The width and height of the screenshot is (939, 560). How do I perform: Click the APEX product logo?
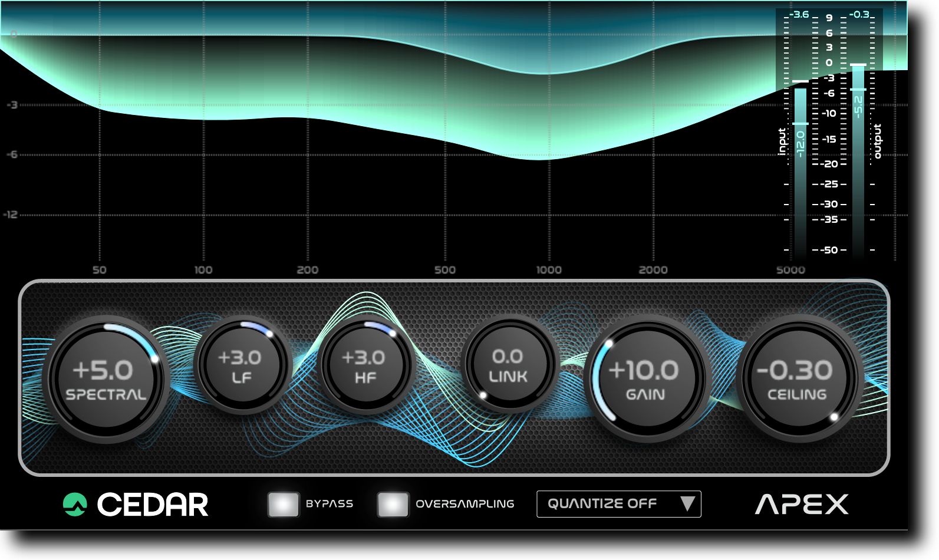[802, 505]
